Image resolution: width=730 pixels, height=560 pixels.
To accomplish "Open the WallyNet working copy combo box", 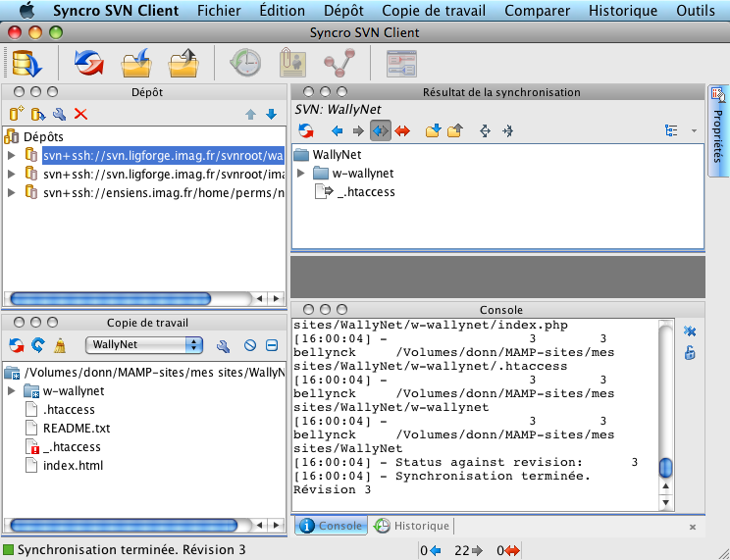I will 144,345.
